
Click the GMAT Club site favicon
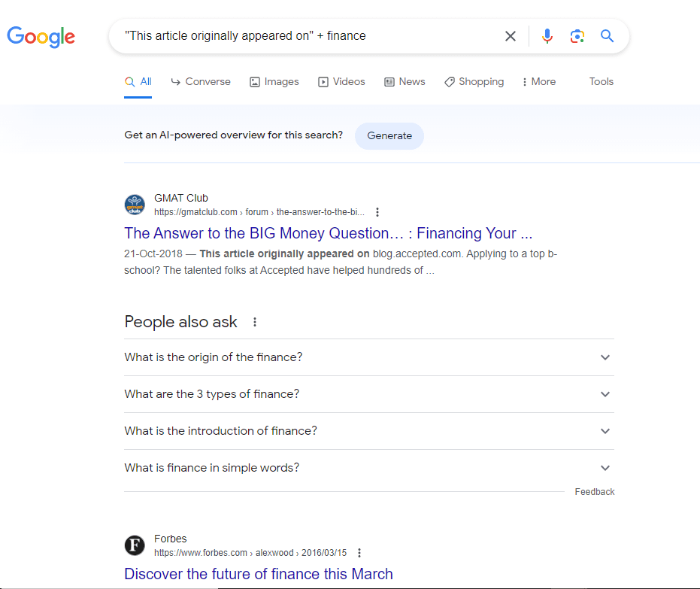(135, 205)
